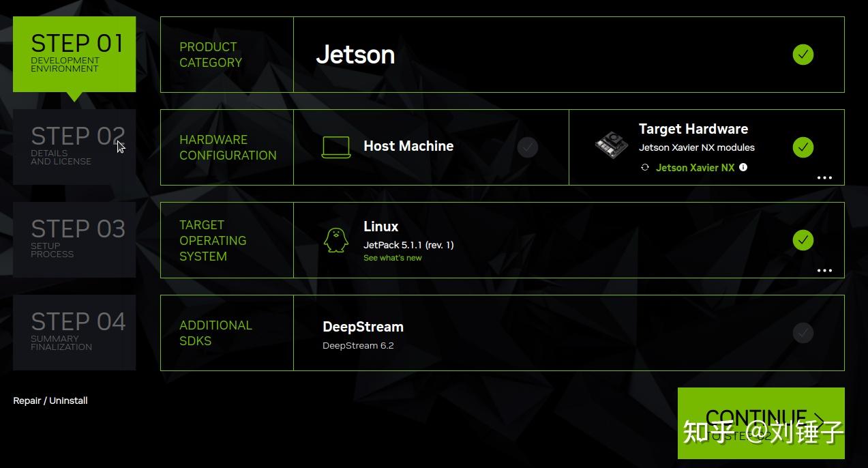Switch to STEP 02 Details and License
Viewport: 868px width, 468px height.
click(74, 145)
